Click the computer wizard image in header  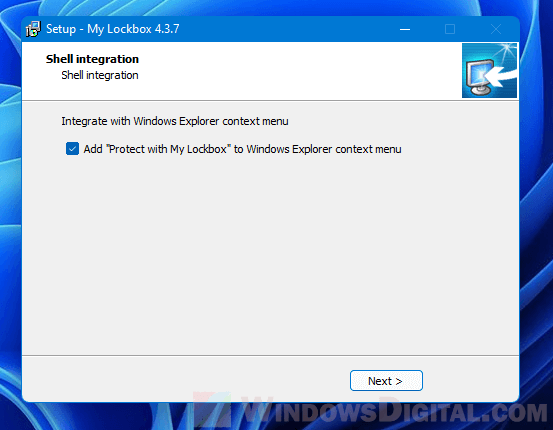[490, 71]
